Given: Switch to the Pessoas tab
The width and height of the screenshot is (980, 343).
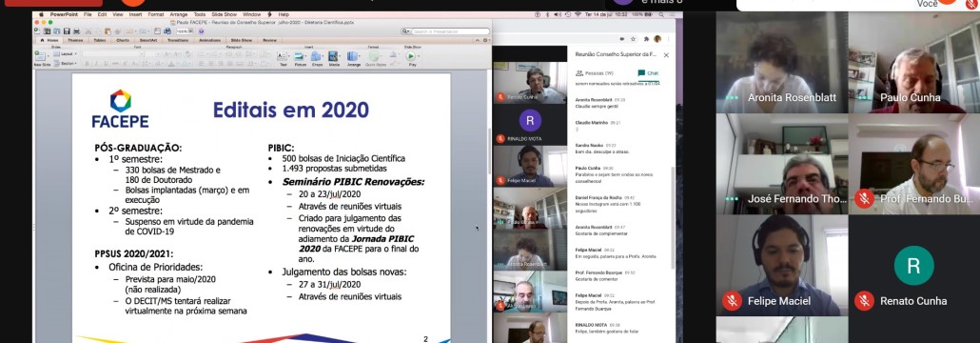Looking at the screenshot, I should [x=595, y=73].
